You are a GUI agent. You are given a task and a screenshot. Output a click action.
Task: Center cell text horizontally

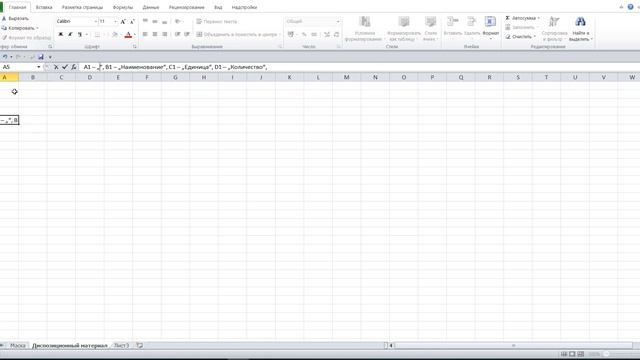[155, 34]
